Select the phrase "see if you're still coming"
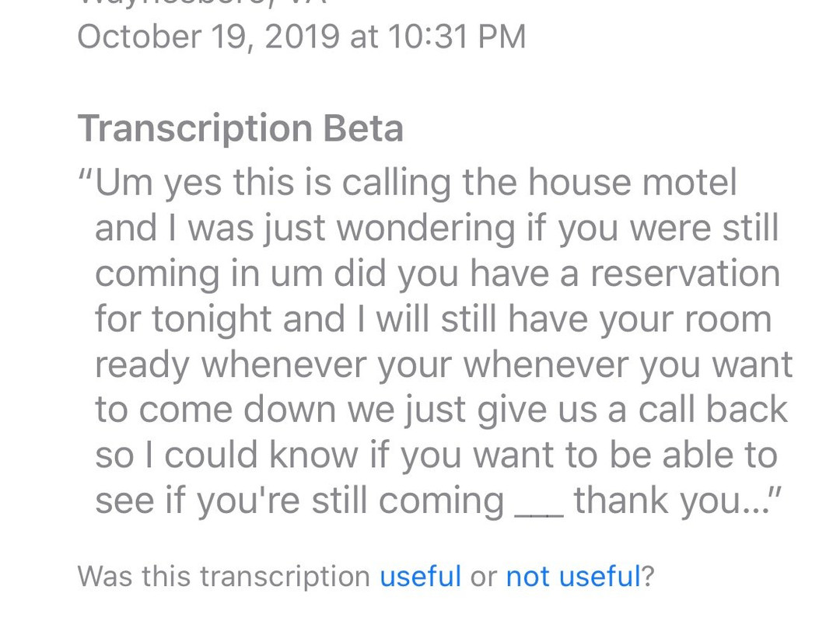The image size is (840, 628). (299, 501)
